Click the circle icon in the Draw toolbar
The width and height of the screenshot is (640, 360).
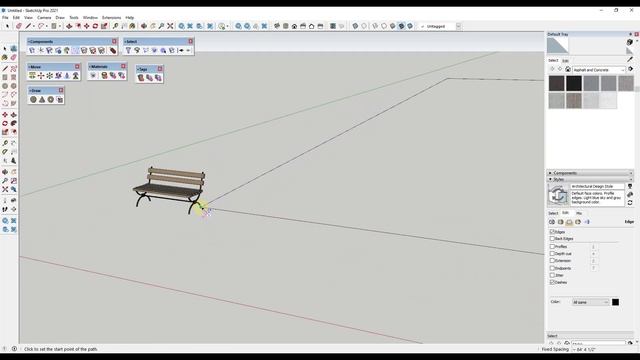[33, 100]
